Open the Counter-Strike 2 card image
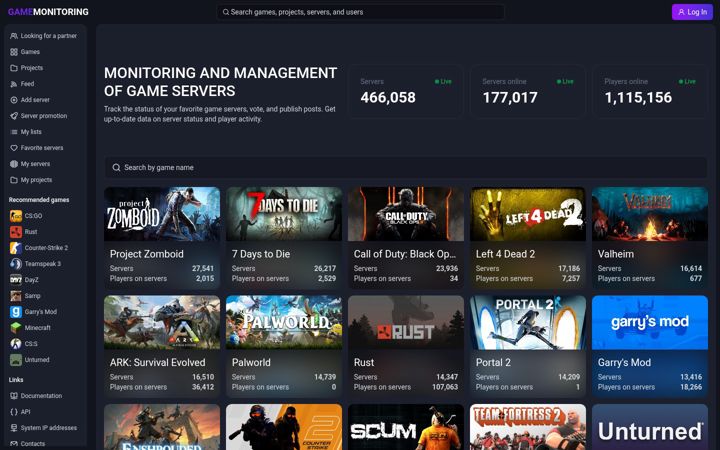This screenshot has height=450, width=720. (x=284, y=427)
